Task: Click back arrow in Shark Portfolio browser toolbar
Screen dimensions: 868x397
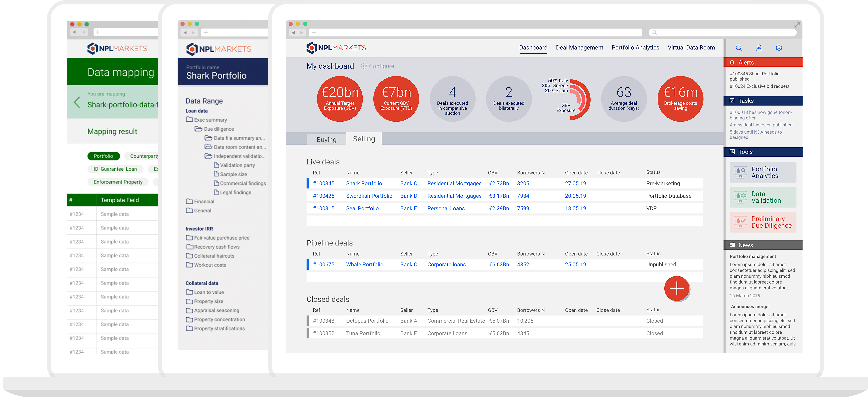Action: [185, 33]
